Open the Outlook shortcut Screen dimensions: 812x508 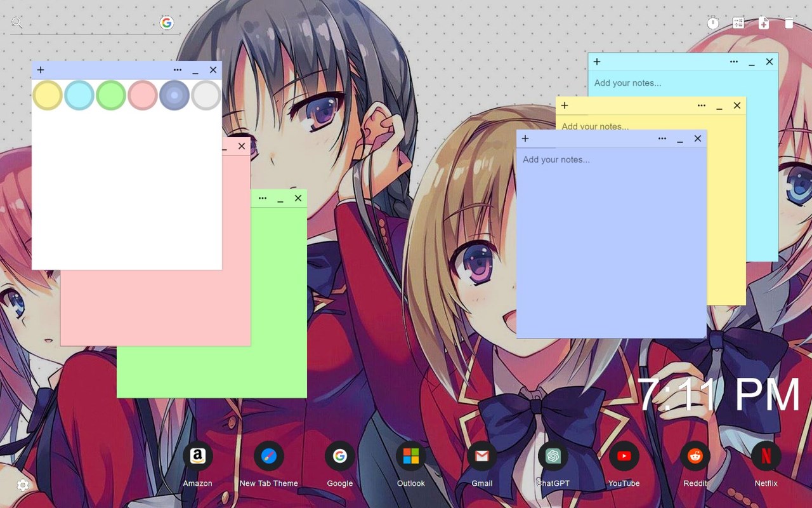coord(411,456)
